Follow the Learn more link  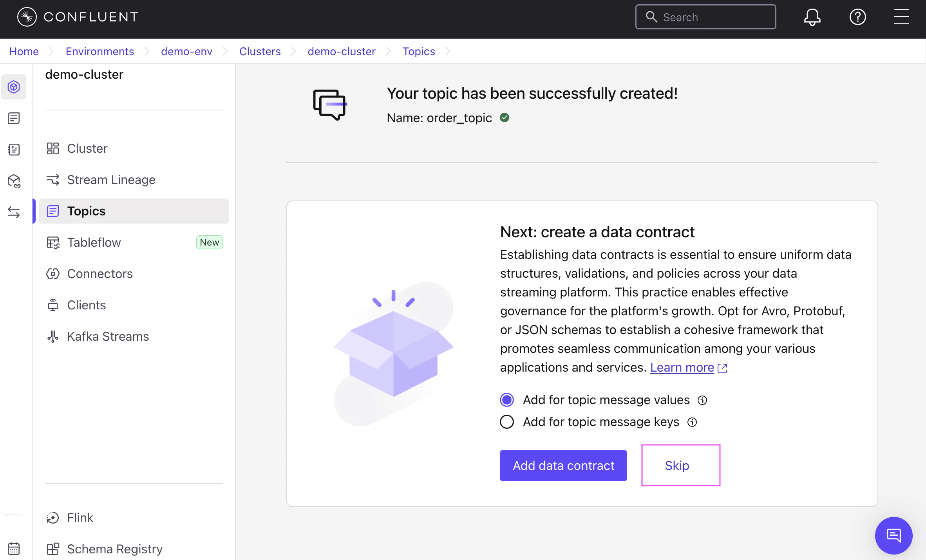[x=682, y=367]
